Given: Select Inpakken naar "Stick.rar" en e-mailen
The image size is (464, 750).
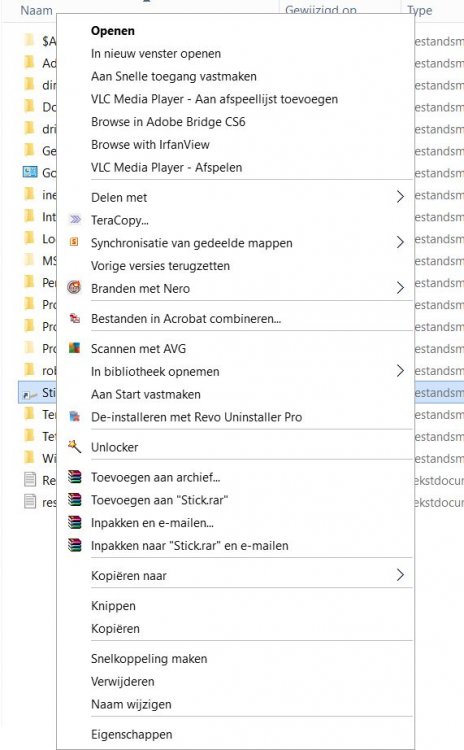Looking at the screenshot, I should 189,546.
